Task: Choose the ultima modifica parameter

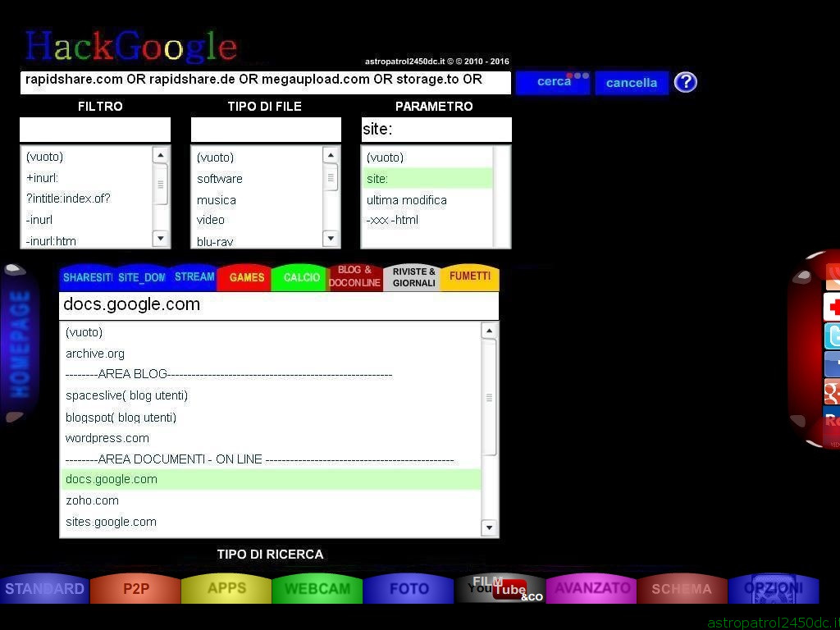Action: (x=428, y=200)
